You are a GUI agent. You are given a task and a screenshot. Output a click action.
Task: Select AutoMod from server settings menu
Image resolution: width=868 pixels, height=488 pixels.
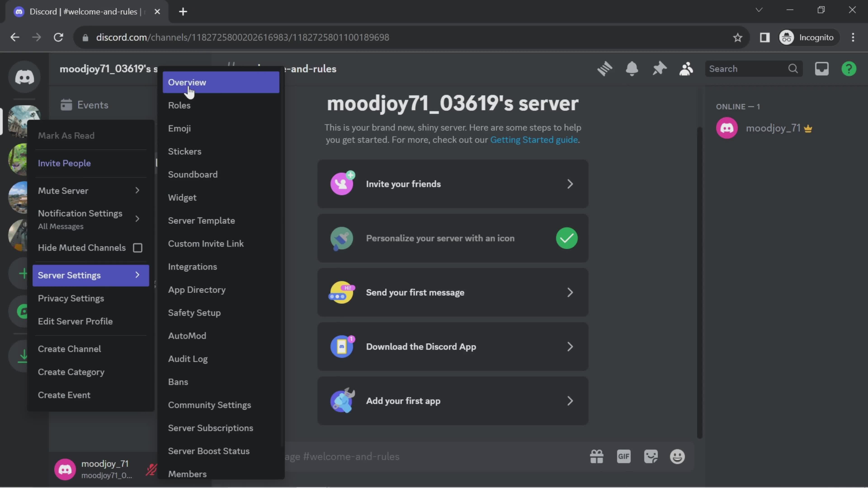point(186,335)
